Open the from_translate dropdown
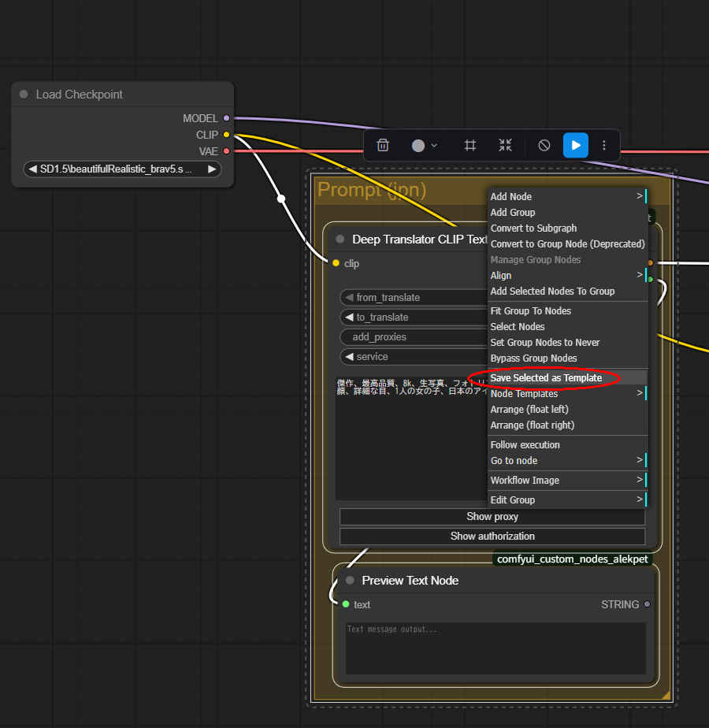Image resolution: width=709 pixels, height=728 pixels. point(414,298)
